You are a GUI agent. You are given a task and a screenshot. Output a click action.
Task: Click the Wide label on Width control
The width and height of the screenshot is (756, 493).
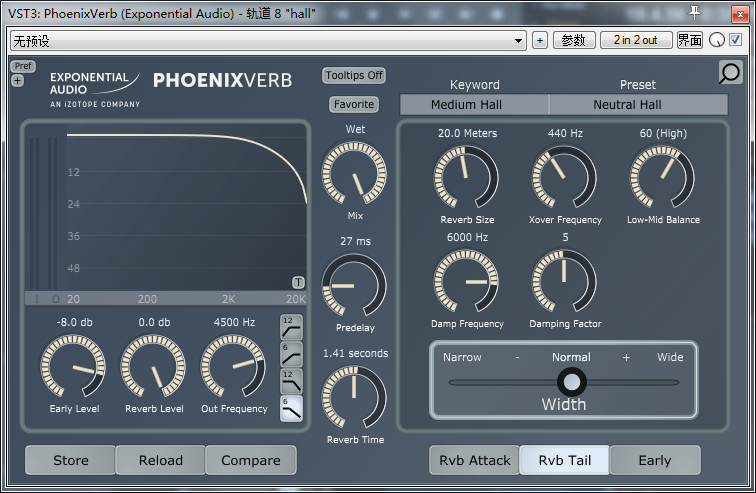coord(670,357)
